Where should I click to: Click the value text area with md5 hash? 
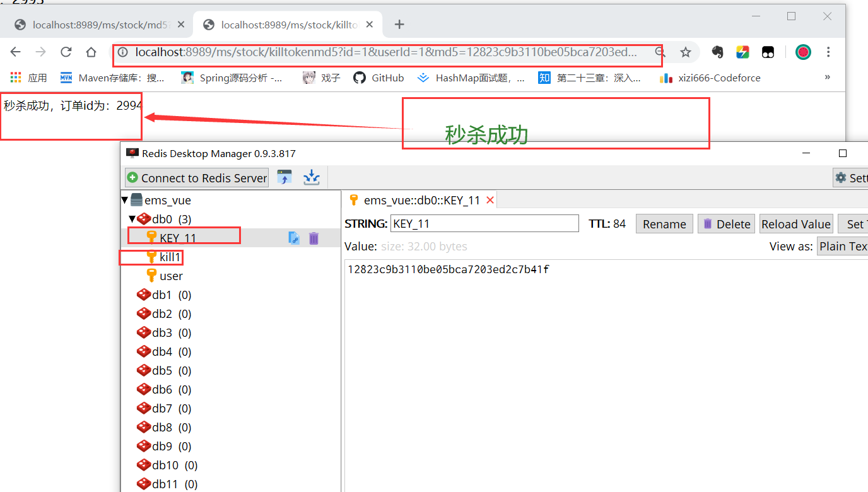(606, 375)
